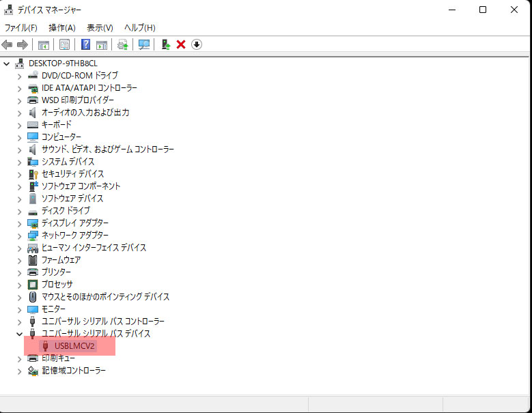Click the enable device green arrow icon
The image size is (532, 413).
tap(165, 44)
